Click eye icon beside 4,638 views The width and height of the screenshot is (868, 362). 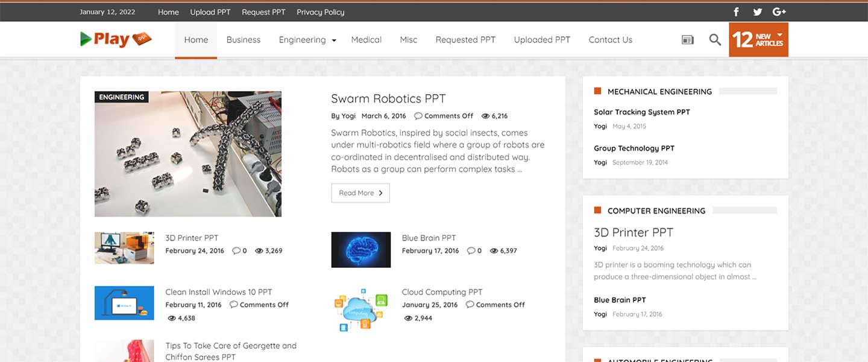click(x=172, y=318)
